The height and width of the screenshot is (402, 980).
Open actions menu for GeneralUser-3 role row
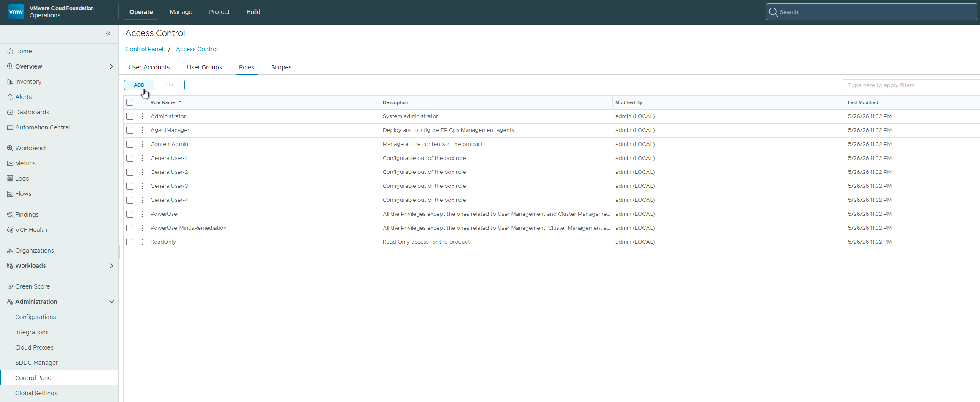(x=142, y=186)
